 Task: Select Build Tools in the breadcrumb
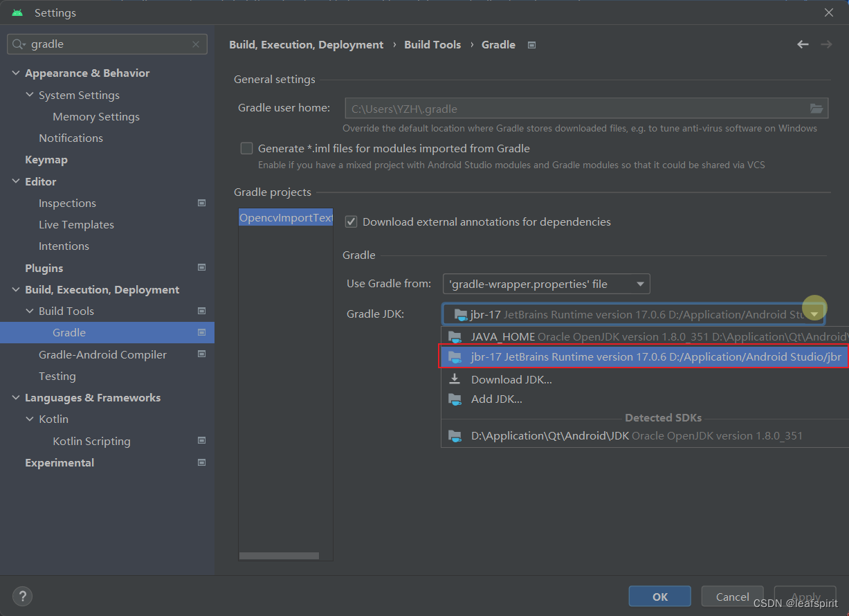(x=432, y=44)
